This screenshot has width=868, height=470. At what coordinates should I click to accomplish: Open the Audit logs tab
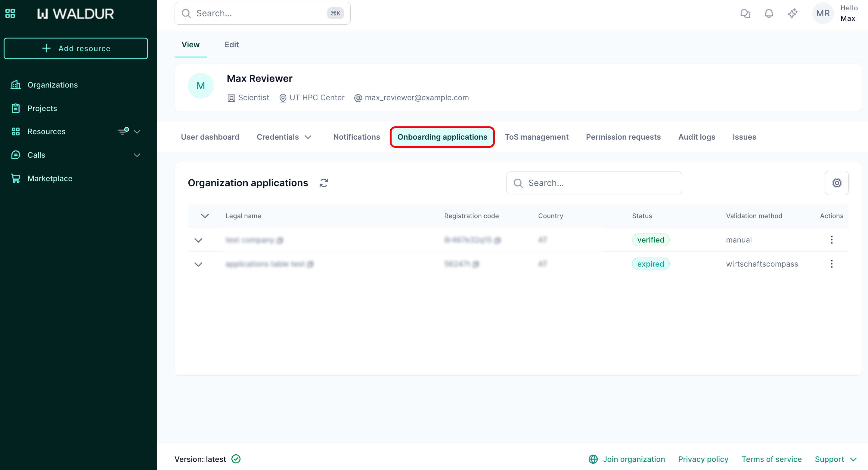coord(696,137)
